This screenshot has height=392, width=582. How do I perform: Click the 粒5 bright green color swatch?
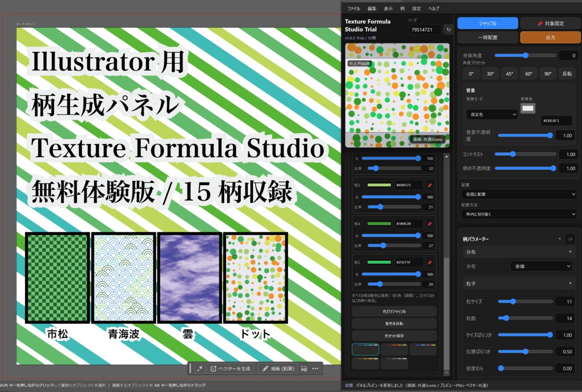(x=379, y=262)
